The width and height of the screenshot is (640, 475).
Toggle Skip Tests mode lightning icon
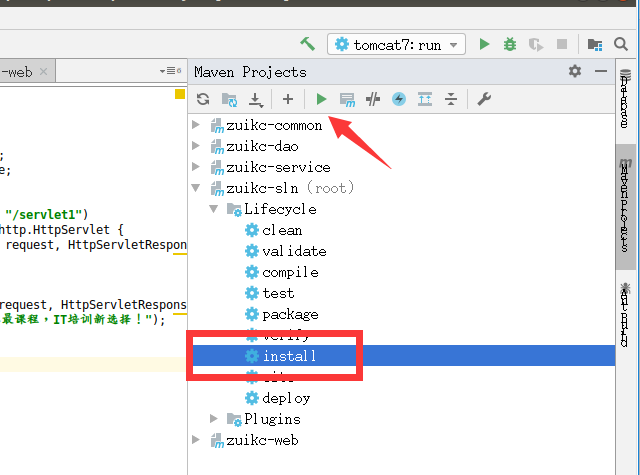tap(399, 99)
